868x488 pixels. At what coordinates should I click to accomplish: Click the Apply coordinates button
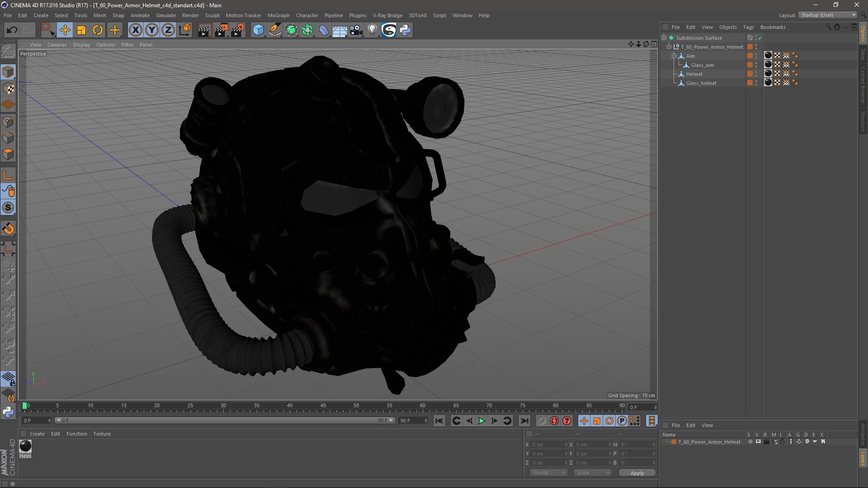click(x=637, y=473)
